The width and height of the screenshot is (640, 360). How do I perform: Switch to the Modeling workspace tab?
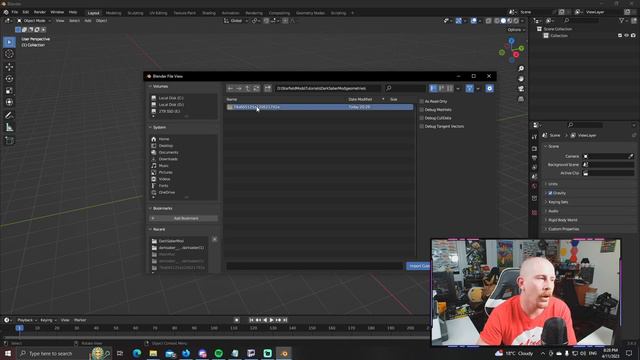point(113,13)
